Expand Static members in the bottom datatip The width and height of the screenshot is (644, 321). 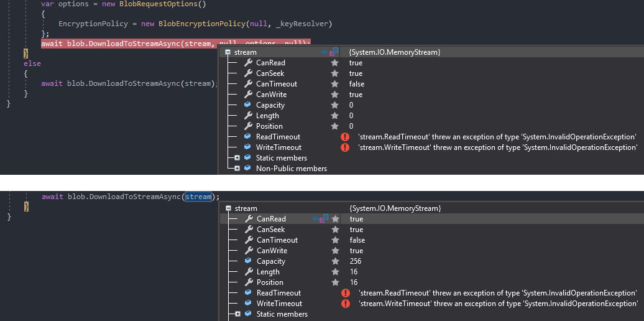[x=238, y=314]
